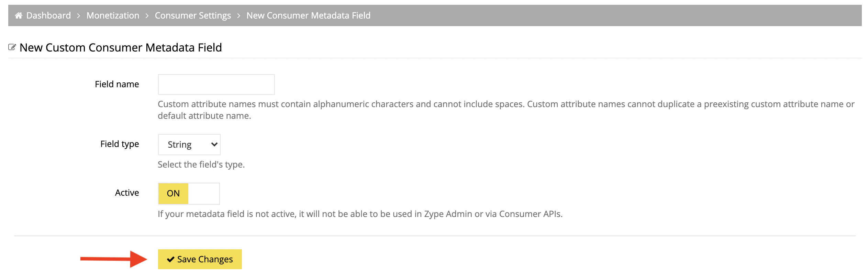This screenshot has width=868, height=274.
Task: Click the Field type label
Action: pos(120,144)
